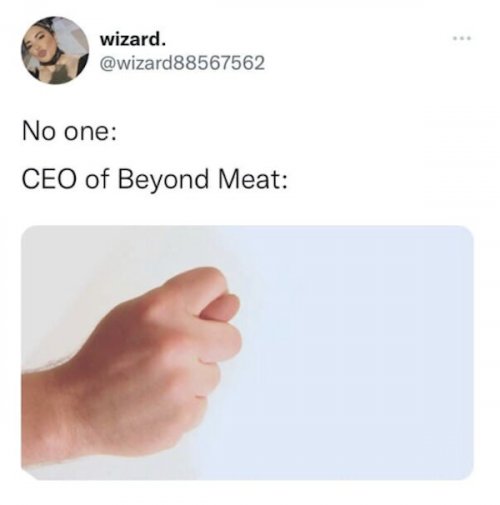Open the wizard profile avatar picture
The width and height of the screenshot is (500, 505).
point(55,50)
